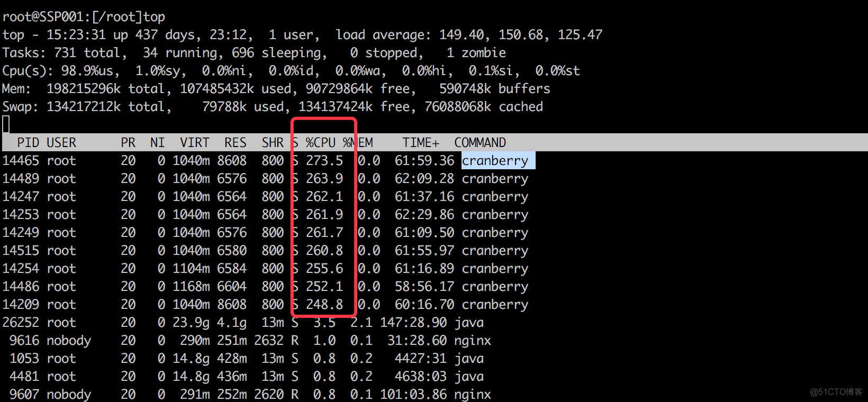Click the RES column header
Image resolution: width=868 pixels, height=402 pixels.
tap(236, 143)
